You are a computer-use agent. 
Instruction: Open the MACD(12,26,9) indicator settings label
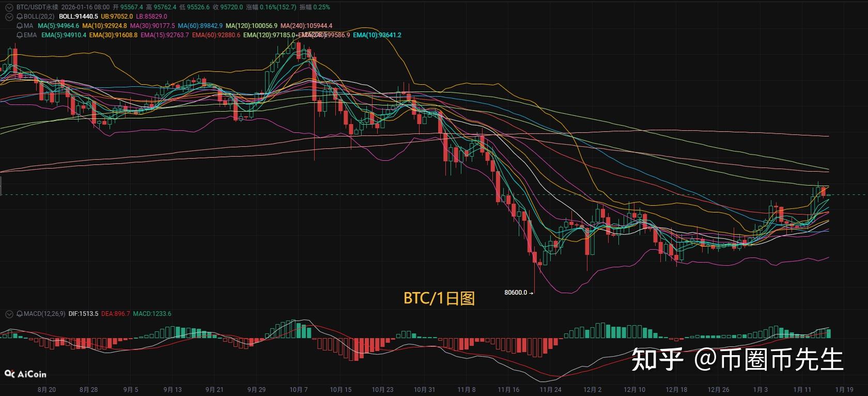(44, 314)
